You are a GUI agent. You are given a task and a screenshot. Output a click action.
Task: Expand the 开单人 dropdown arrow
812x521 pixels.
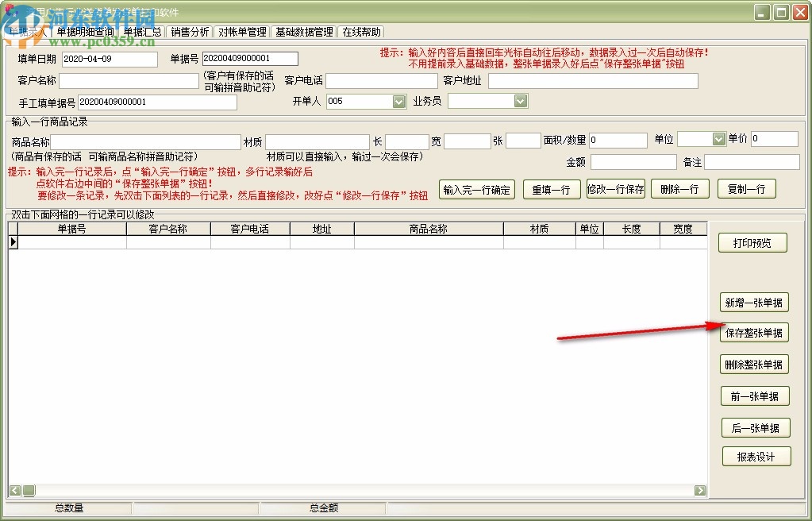[x=398, y=102]
